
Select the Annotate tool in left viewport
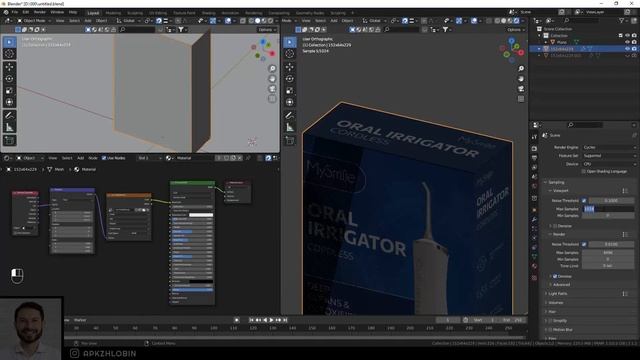[9, 116]
